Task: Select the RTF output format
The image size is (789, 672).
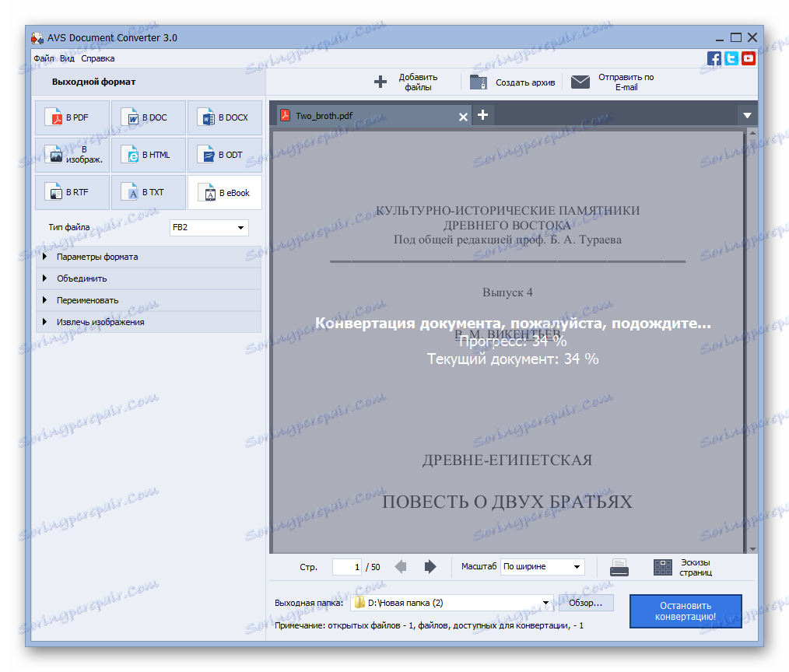Action: point(72,192)
